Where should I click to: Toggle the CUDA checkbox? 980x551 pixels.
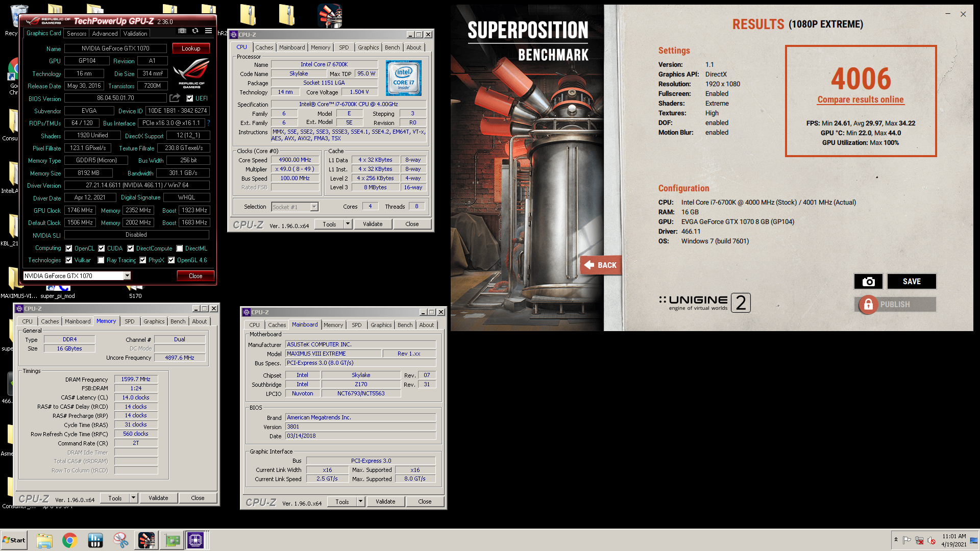click(x=102, y=248)
